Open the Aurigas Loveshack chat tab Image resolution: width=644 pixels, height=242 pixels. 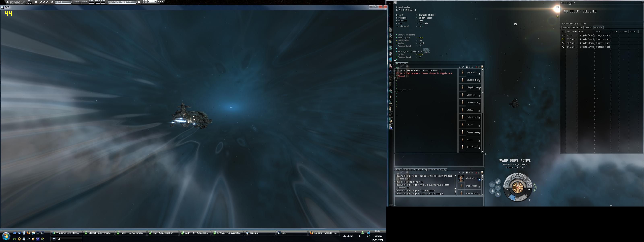(x=415, y=170)
